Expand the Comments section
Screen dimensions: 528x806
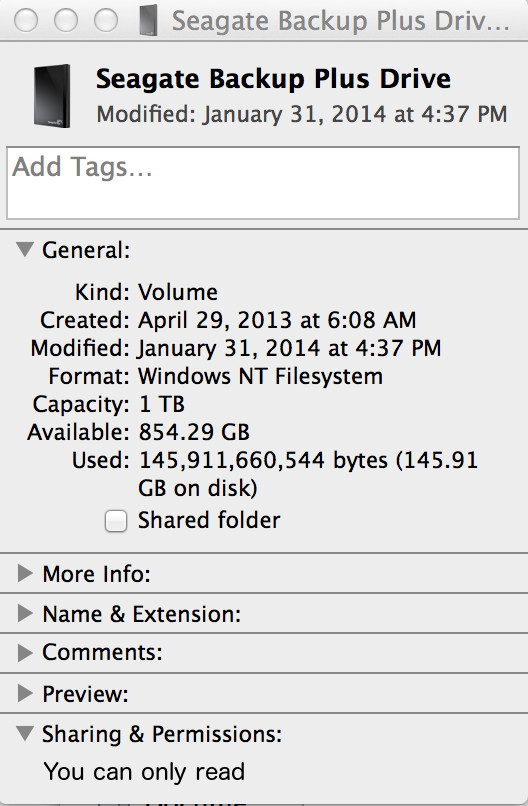pos(24,652)
